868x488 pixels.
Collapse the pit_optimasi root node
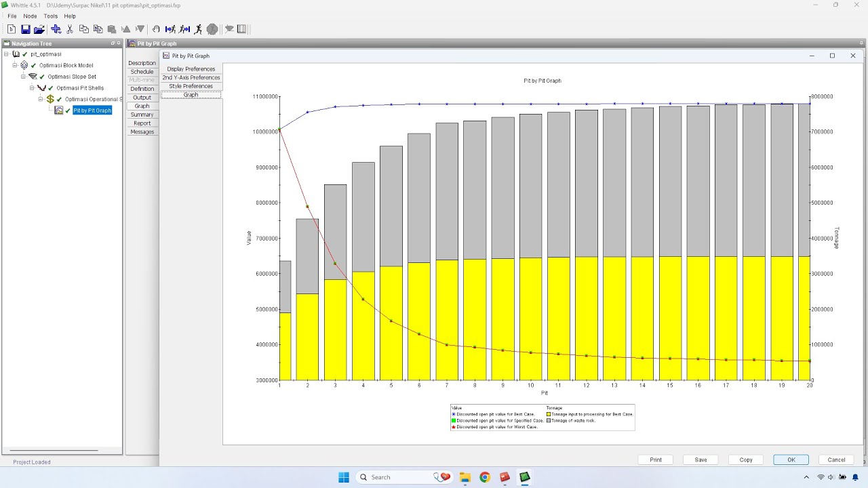(x=6, y=54)
